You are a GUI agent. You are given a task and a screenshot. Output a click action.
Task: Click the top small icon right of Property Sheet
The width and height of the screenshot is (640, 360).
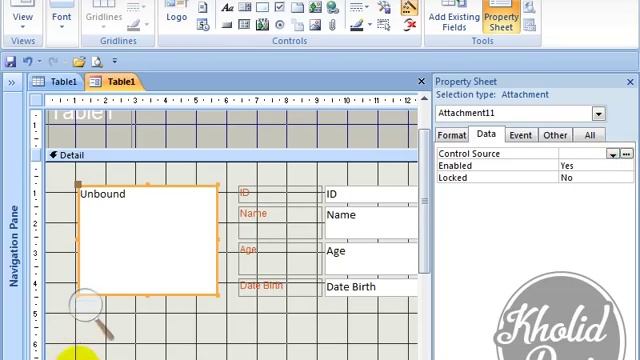point(529,7)
